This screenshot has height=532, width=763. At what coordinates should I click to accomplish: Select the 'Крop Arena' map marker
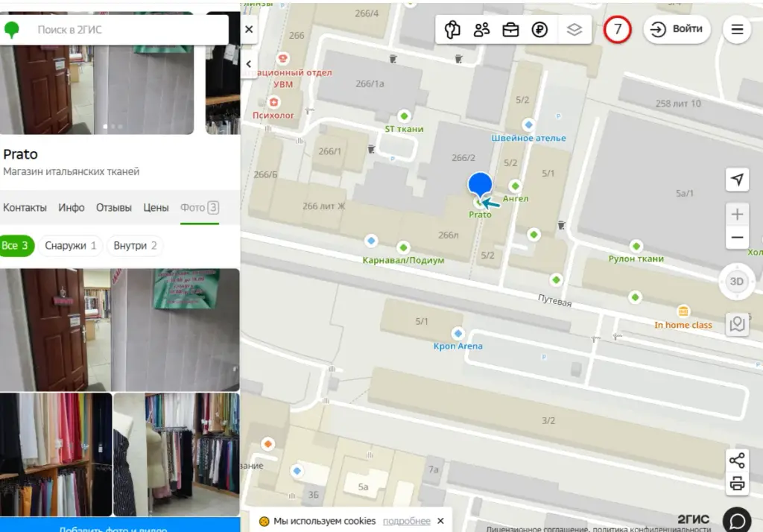458,333
